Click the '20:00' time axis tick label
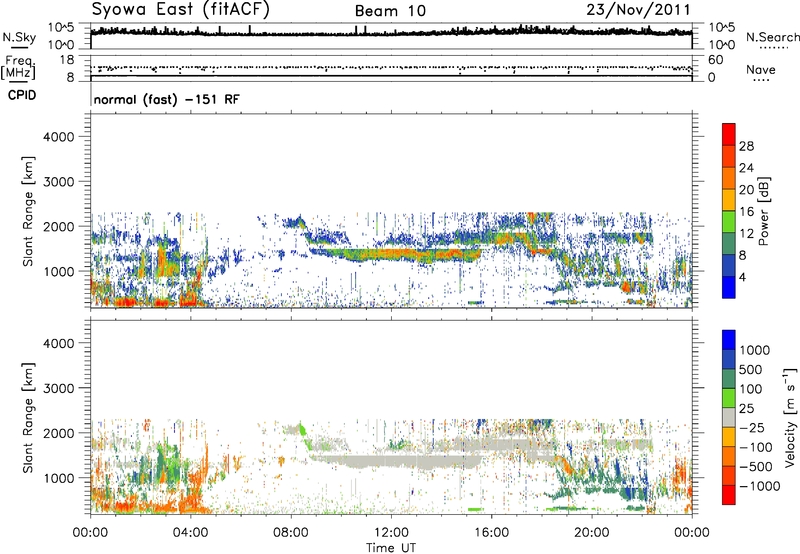 point(591,533)
